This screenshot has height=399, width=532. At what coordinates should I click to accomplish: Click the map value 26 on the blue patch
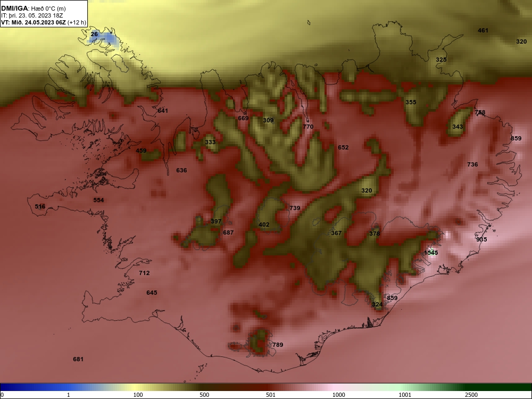point(94,34)
